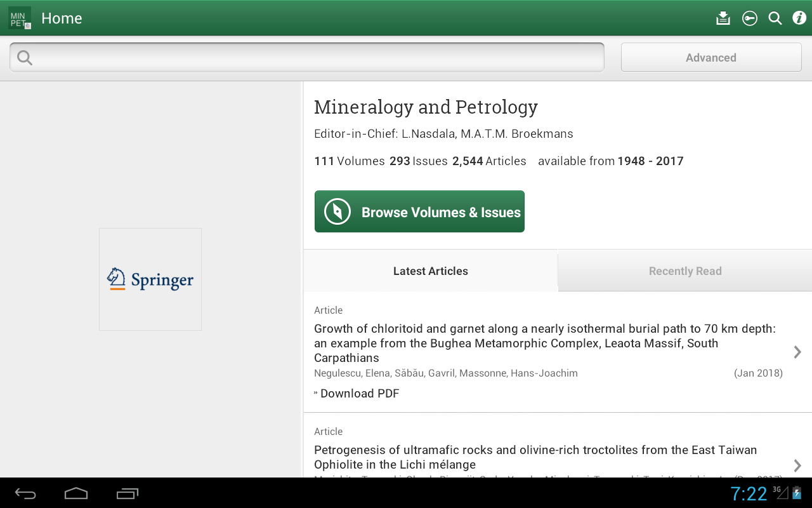Open the Advanced search button
The width and height of the screenshot is (812, 508).
tap(710, 58)
